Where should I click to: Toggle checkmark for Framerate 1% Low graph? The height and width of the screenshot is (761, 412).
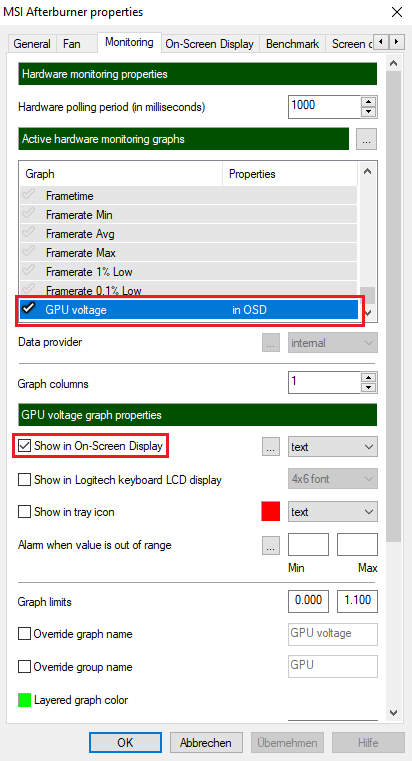(29, 271)
